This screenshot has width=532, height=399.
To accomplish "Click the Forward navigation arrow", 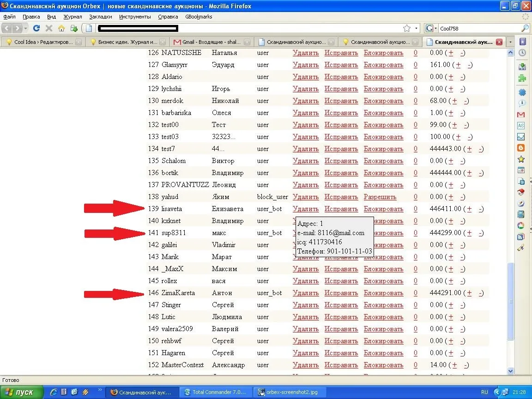I will point(17,28).
